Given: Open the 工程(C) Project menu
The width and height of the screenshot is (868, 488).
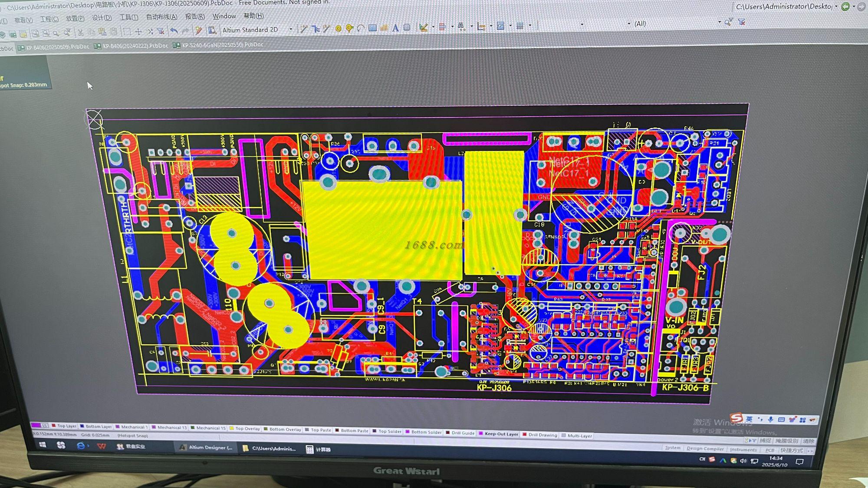Looking at the screenshot, I should tap(49, 19).
